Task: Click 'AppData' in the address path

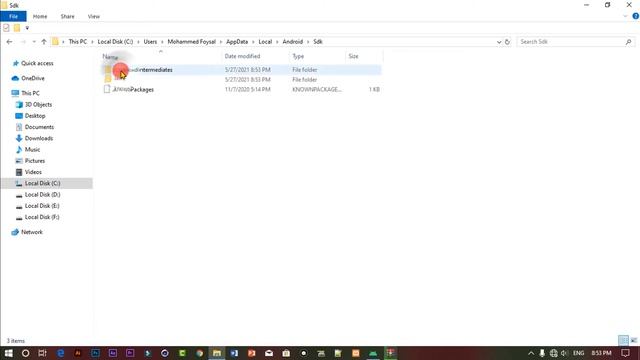Action: click(x=237, y=42)
